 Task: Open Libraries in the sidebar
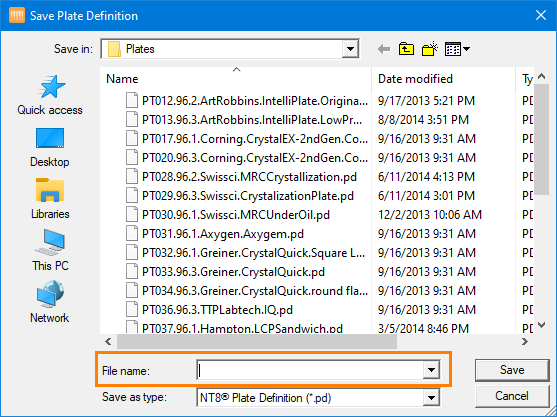click(x=50, y=199)
